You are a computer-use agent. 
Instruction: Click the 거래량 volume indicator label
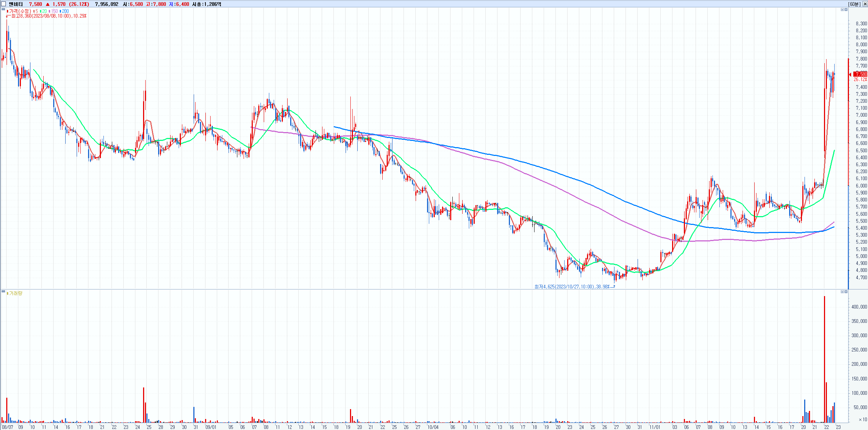[x=15, y=293]
